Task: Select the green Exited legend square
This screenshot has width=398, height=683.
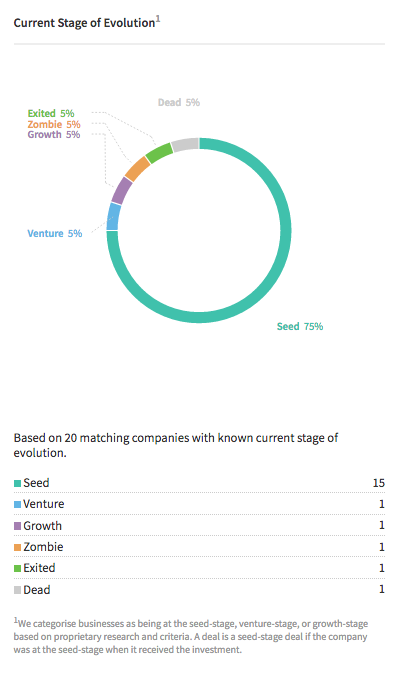Action: tap(17, 568)
